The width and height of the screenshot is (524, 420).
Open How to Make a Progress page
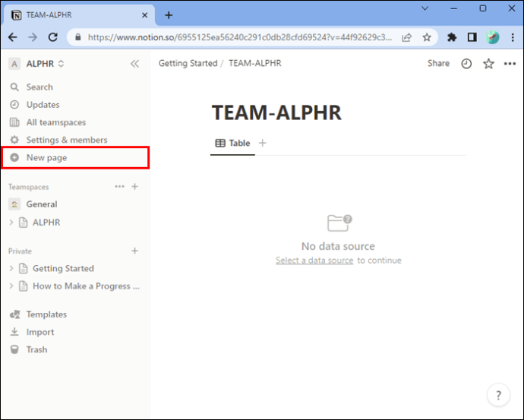coord(86,286)
